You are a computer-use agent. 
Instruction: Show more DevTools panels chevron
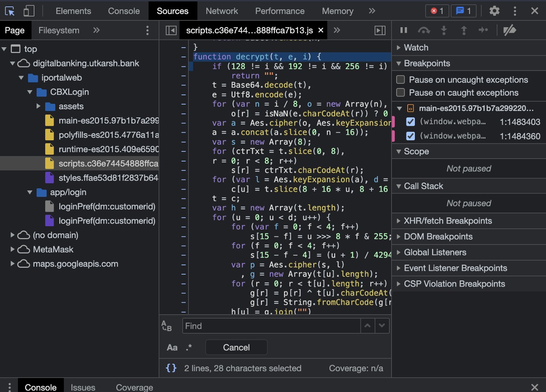click(372, 11)
